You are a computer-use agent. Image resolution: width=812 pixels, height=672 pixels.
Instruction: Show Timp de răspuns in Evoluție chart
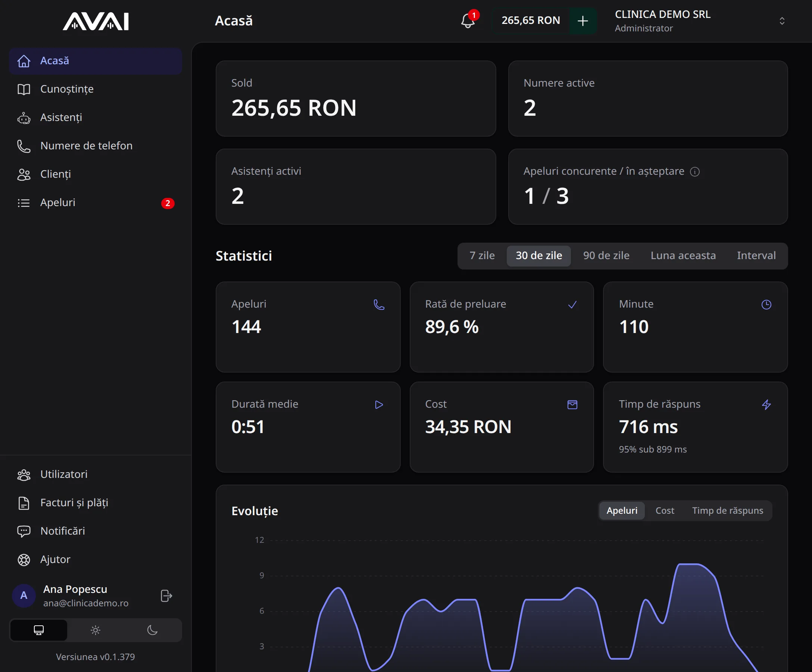727,511
